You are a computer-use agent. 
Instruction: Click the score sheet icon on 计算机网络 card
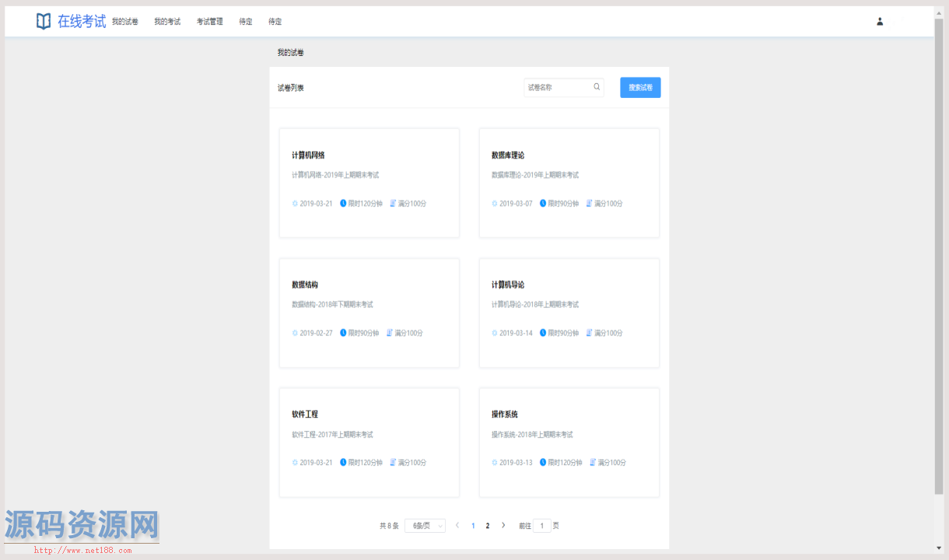(393, 204)
